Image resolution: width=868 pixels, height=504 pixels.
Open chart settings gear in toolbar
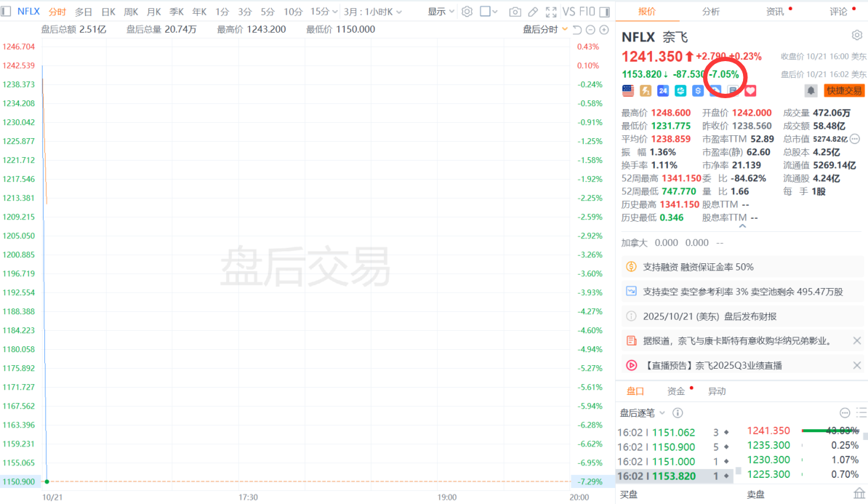467,12
